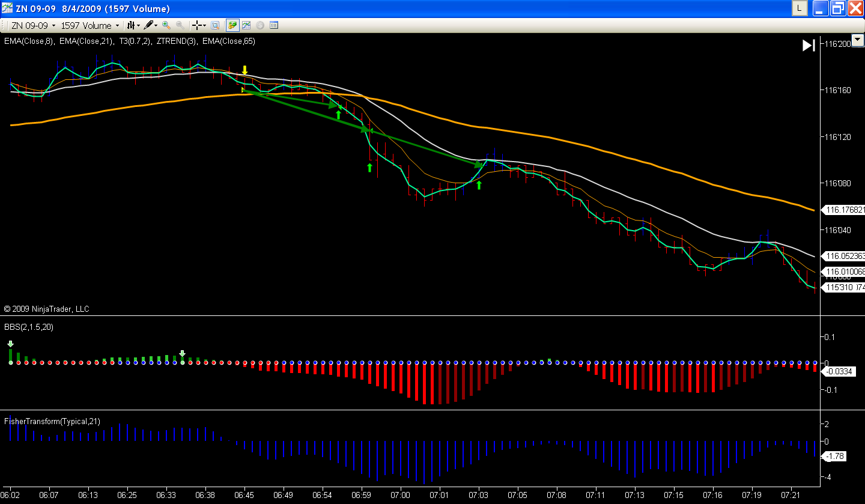
Task: Click the -1.78 Fisher Transform value marker
Action: (x=834, y=457)
